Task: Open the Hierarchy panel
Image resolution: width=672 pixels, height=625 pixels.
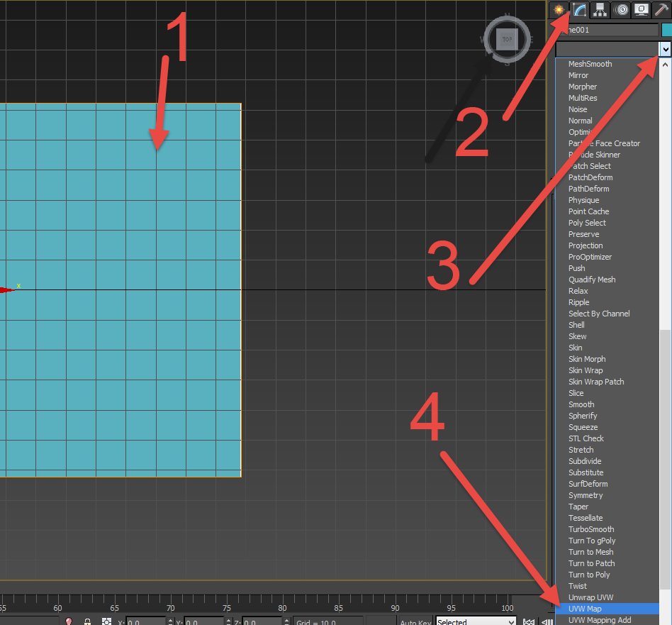Action: pyautogui.click(x=600, y=9)
